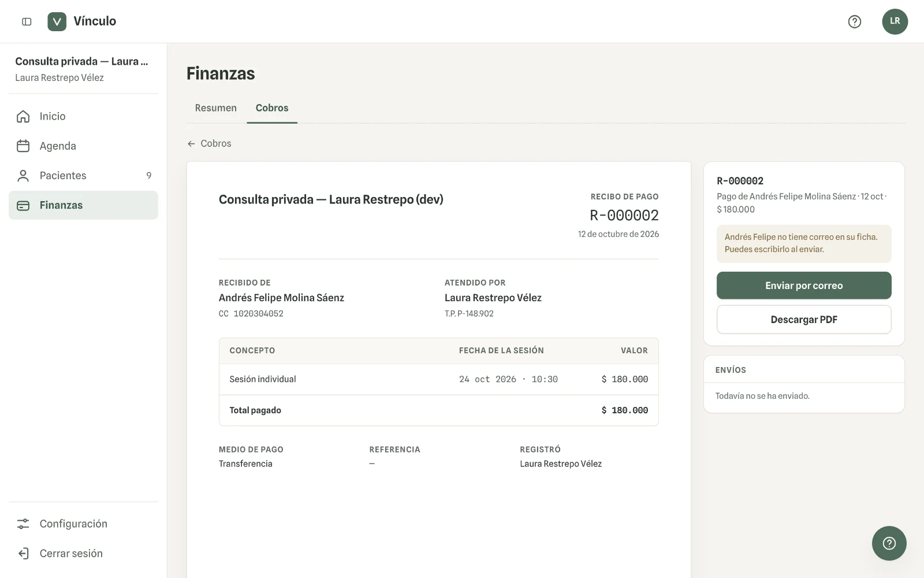Screen dimensions: 924x578
Task: Click T.P. P-148.902 license text
Action: pos(469,314)
